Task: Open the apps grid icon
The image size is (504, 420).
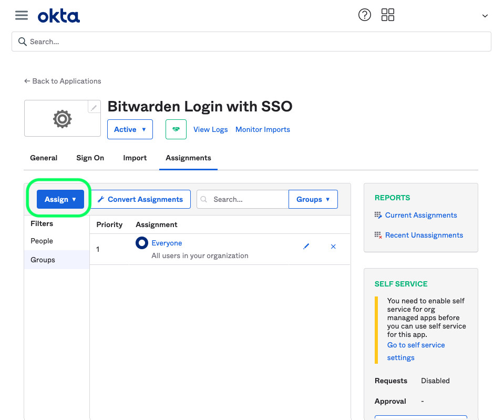Action: tap(388, 15)
